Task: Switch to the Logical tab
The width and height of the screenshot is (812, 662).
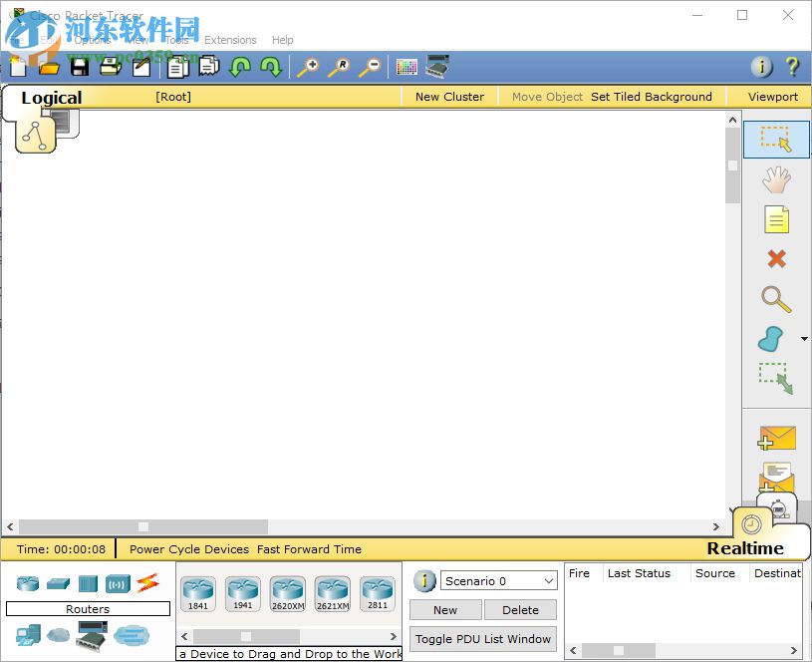Action: click(x=51, y=98)
